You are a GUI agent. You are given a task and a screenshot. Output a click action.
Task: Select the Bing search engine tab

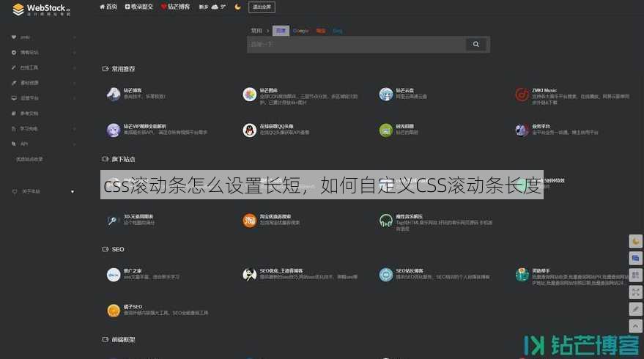(x=337, y=31)
